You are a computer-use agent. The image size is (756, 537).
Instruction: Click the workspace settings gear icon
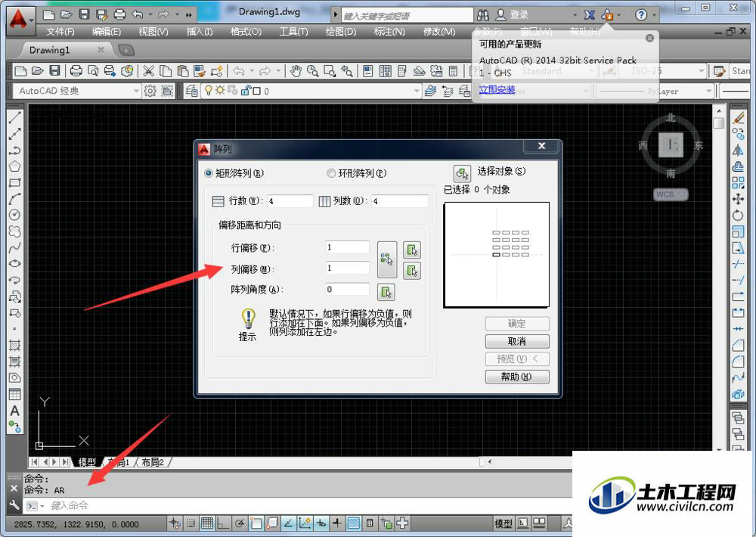tap(150, 91)
